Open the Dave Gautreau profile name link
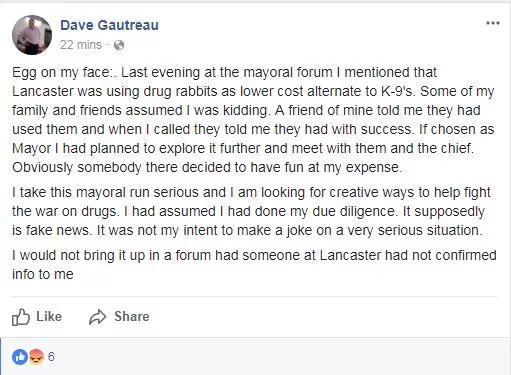The height and width of the screenshot is (375, 511). coord(109,25)
